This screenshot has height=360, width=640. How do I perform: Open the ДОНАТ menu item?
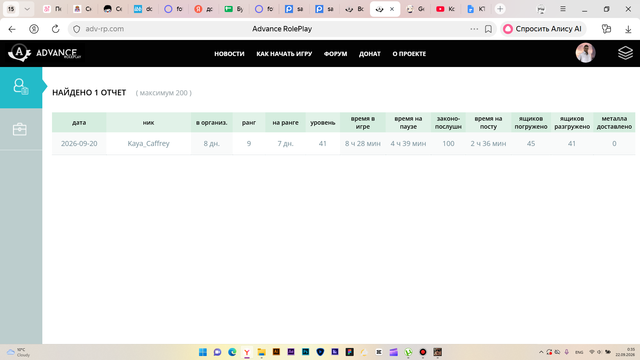click(x=370, y=53)
